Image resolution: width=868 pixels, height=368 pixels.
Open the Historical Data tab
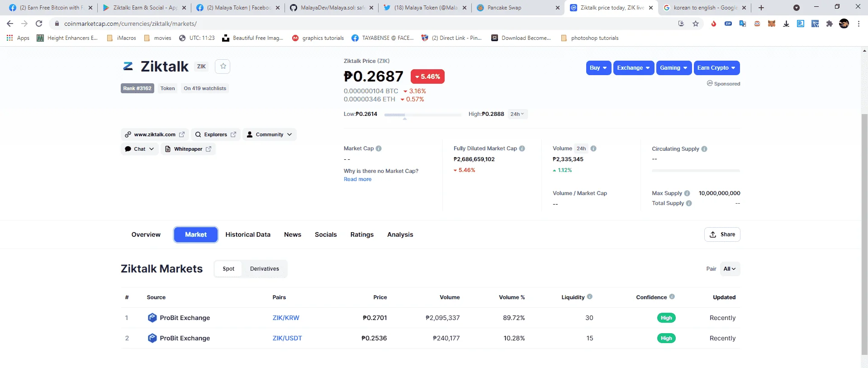(248, 234)
